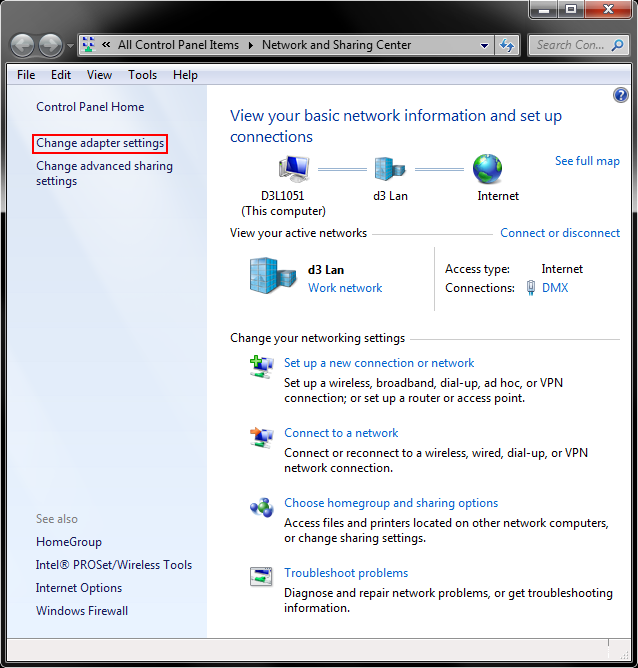Open Windows Firewall link
The width and height of the screenshot is (638, 668).
(x=82, y=611)
